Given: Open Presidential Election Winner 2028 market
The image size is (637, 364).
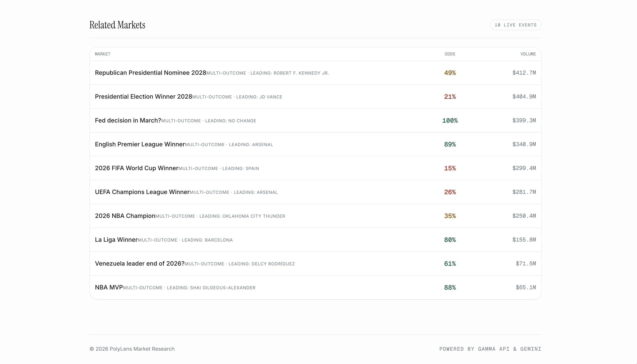Looking at the screenshot, I should pyautogui.click(x=144, y=96).
